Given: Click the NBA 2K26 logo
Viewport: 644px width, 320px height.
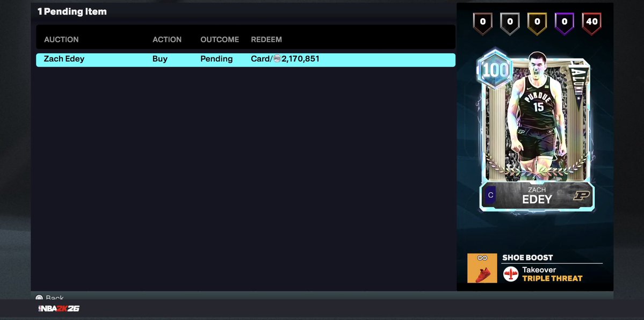Looking at the screenshot, I should click(x=59, y=309).
